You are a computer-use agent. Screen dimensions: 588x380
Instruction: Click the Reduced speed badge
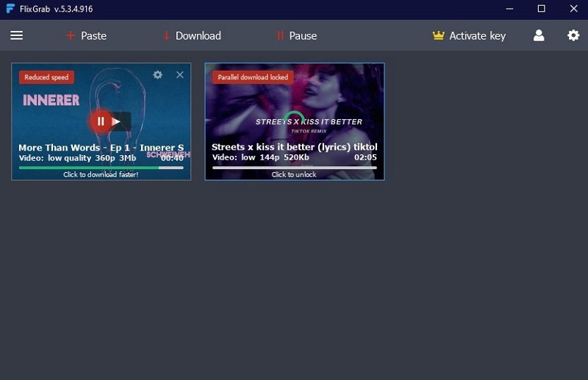point(46,77)
